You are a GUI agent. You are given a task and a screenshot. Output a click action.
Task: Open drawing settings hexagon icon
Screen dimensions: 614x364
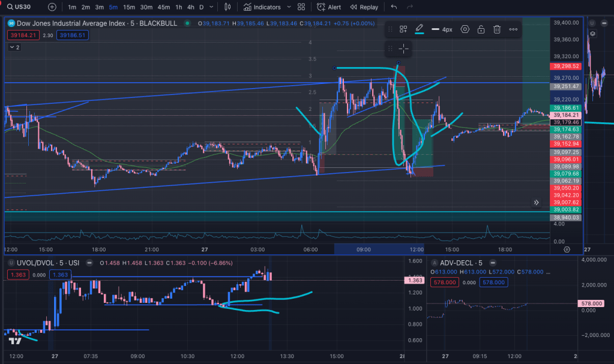(x=465, y=29)
